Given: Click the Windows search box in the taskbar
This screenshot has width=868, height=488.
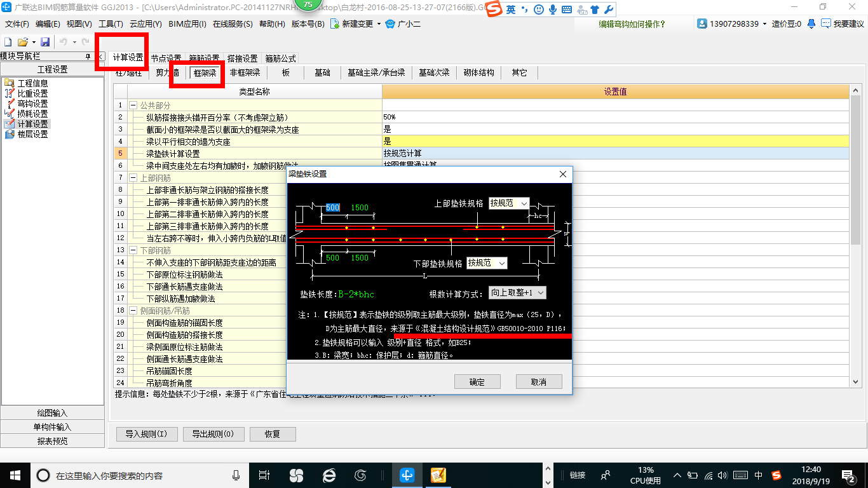Looking at the screenshot, I should [x=140, y=475].
